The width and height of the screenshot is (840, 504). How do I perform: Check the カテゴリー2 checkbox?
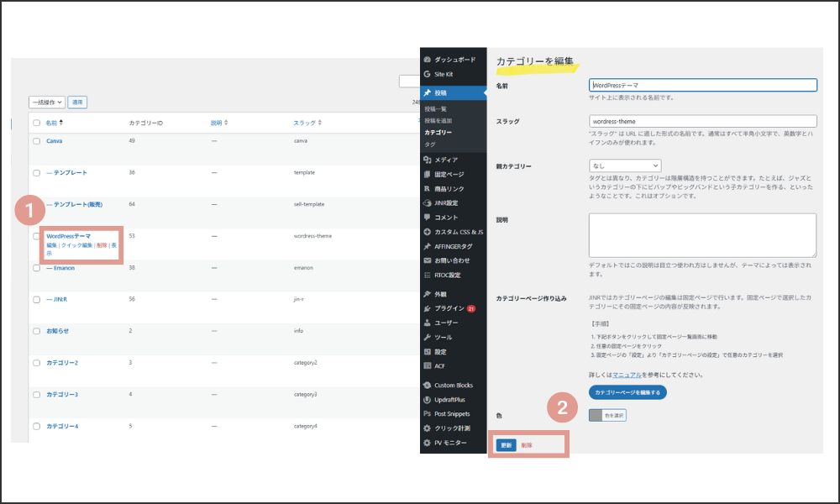point(36,363)
